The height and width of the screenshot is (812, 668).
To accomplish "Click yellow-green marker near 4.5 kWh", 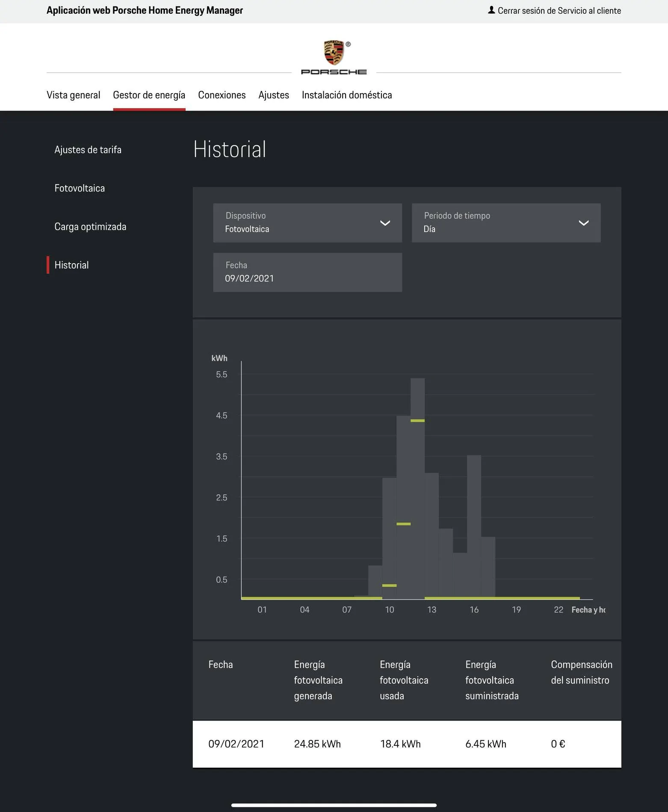I will [417, 421].
